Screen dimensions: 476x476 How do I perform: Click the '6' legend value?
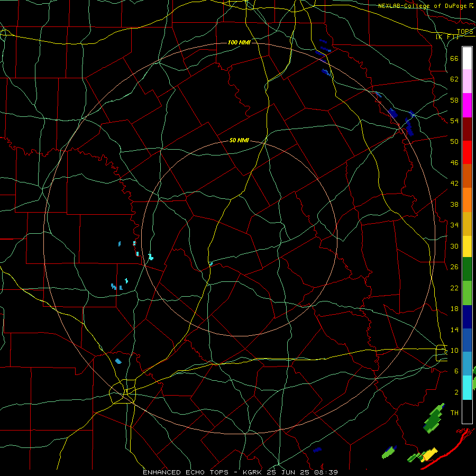tap(456, 371)
